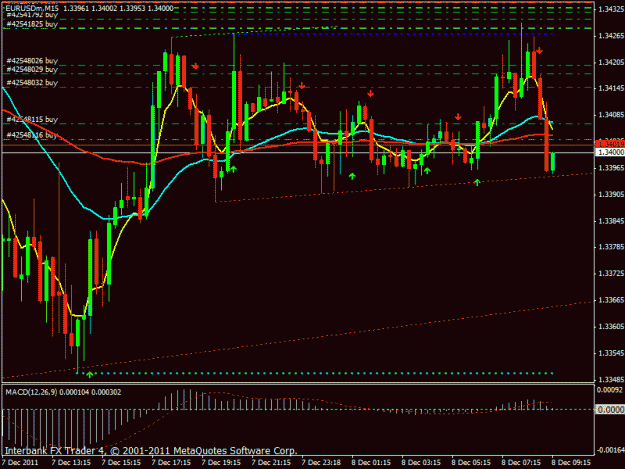
Task: Click the 7 Dec 17:15 time label
Action: coord(171,463)
